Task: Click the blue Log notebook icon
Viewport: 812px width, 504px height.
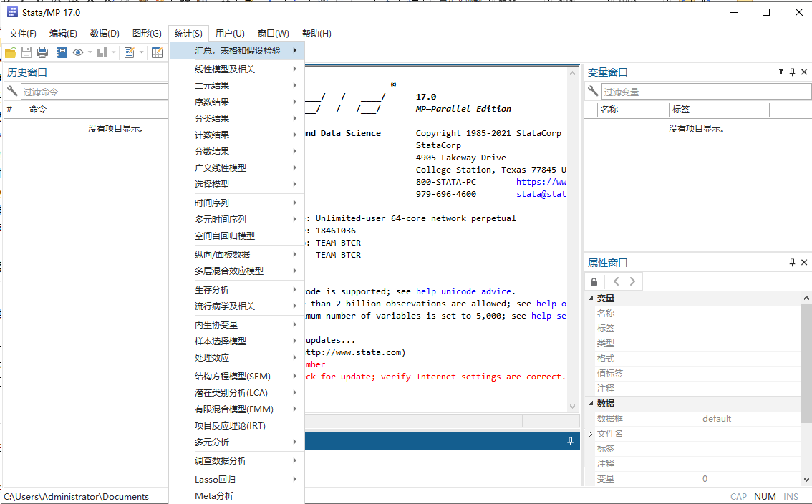Action: point(62,52)
